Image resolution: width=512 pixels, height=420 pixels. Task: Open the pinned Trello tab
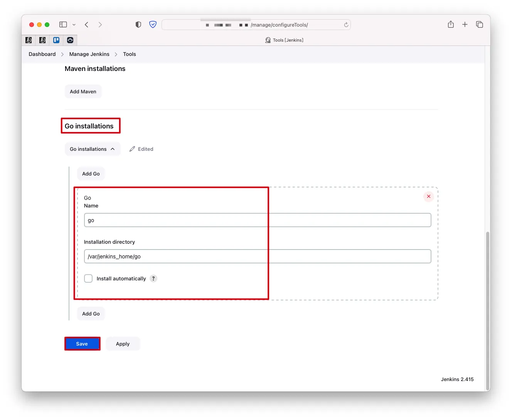pyautogui.click(x=56, y=40)
